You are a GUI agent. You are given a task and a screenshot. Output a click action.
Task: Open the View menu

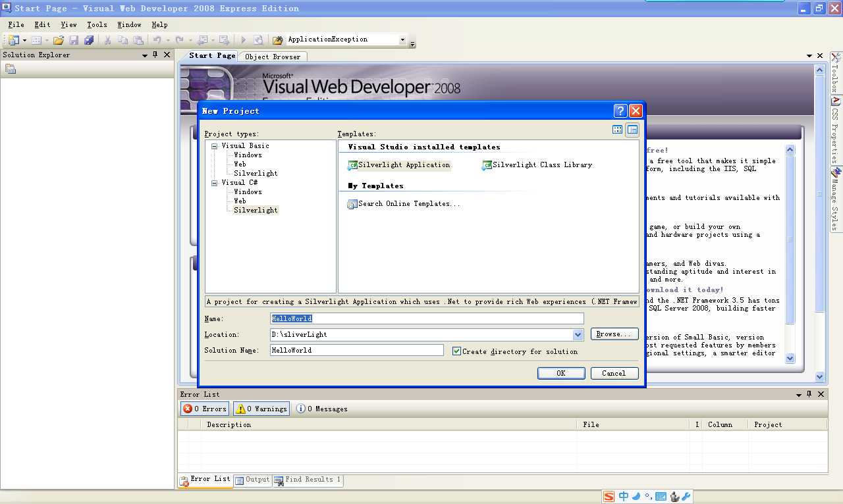[x=68, y=24]
